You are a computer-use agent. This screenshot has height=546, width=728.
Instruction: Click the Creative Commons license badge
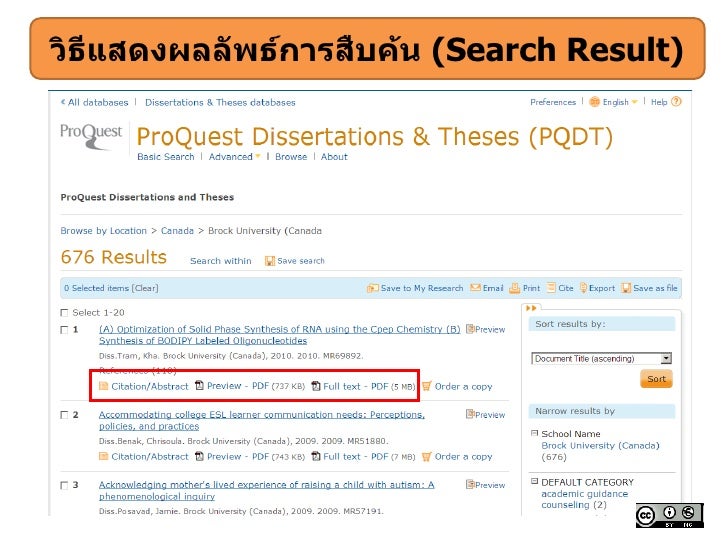click(670, 515)
